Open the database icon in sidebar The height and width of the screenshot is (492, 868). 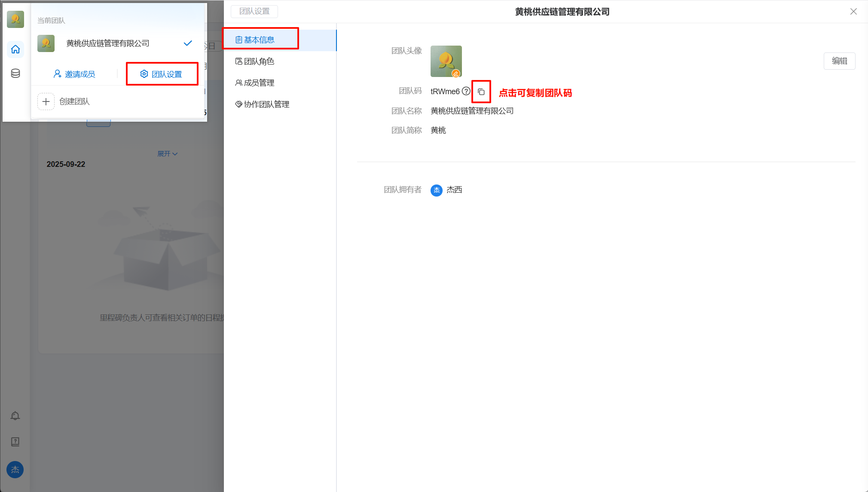coord(15,73)
